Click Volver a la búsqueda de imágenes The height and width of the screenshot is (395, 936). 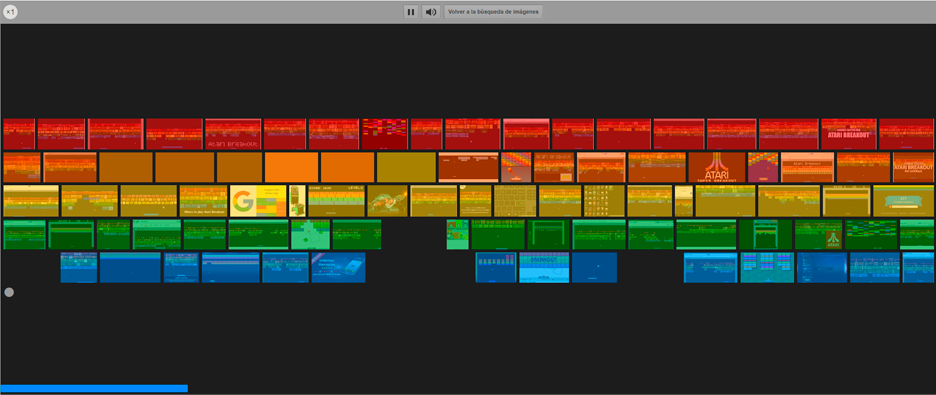[493, 12]
